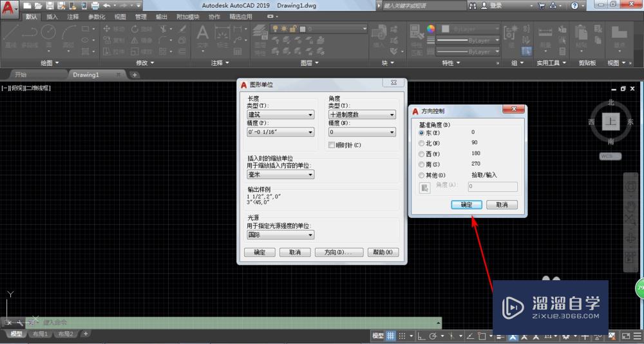Click the Plot printer icon
This screenshot has height=344, width=644.
(95, 6)
